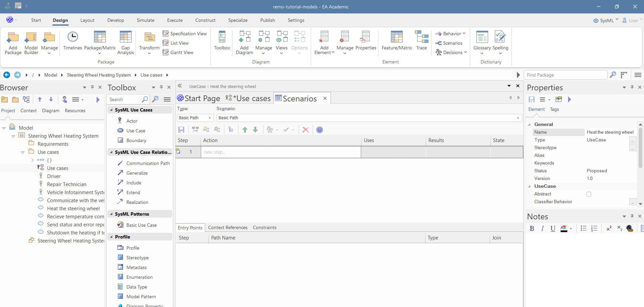Open the font color picker in Notes

571,229
